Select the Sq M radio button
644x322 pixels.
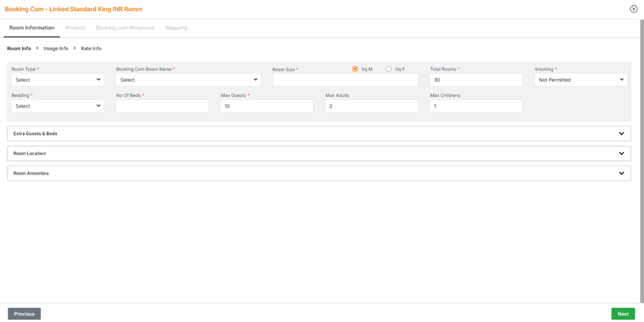coord(356,69)
